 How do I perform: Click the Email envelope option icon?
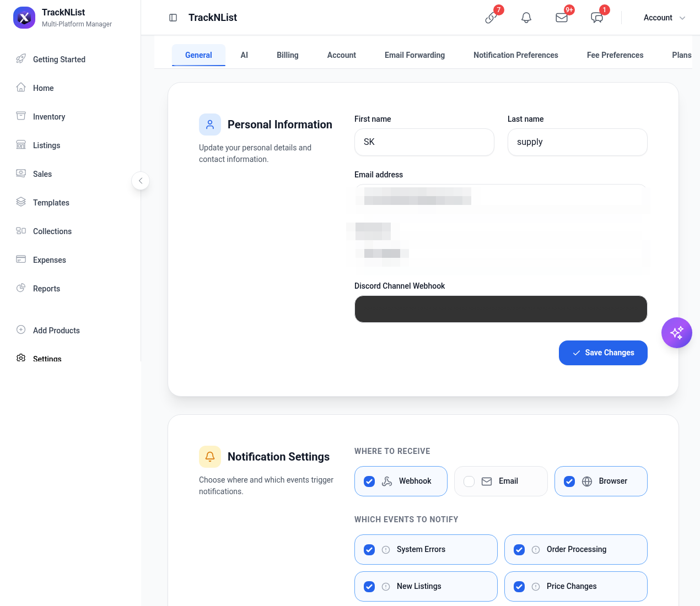(x=487, y=481)
